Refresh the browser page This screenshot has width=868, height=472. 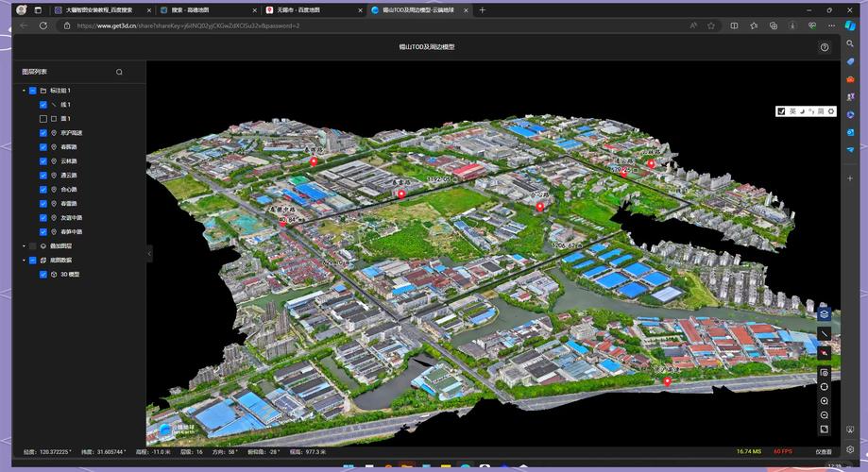(x=43, y=25)
